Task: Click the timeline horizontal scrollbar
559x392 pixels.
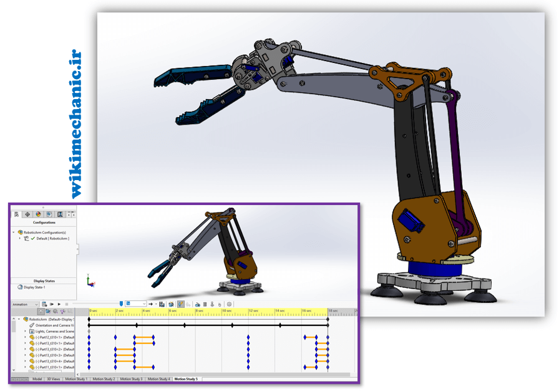Action: click(x=214, y=374)
